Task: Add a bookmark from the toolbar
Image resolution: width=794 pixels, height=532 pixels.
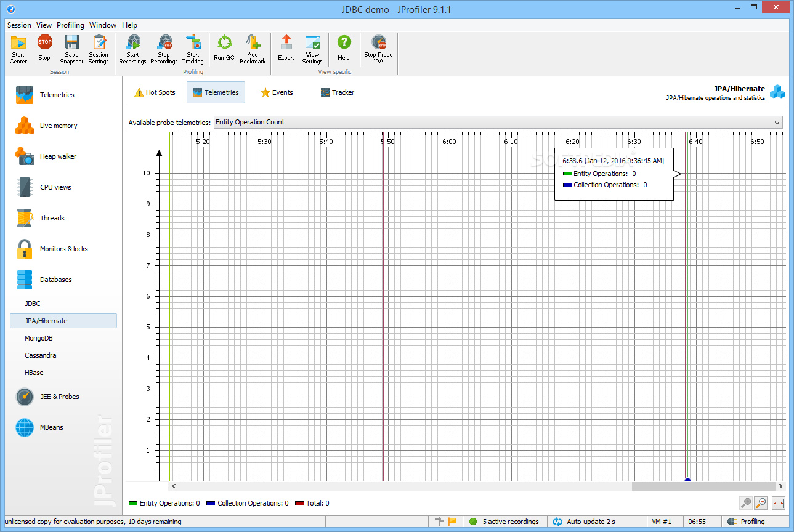Action: [253, 49]
